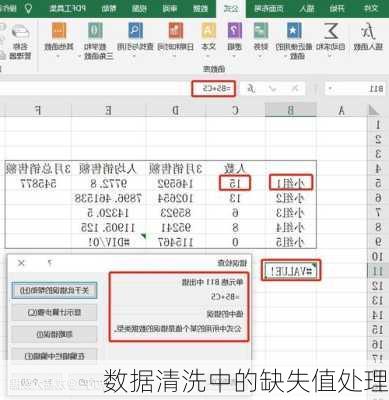
Task: Select the 3月总销售额 header cell
Action: point(38,169)
